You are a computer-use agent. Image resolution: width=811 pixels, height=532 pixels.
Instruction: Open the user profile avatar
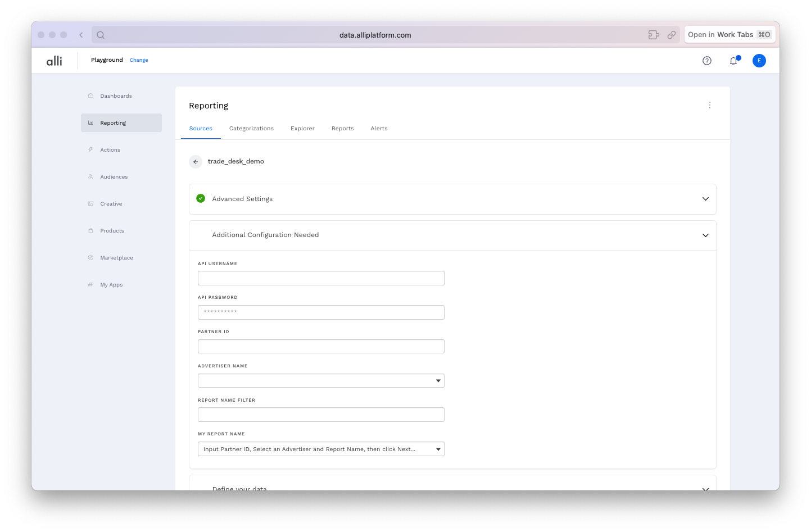[x=759, y=61]
